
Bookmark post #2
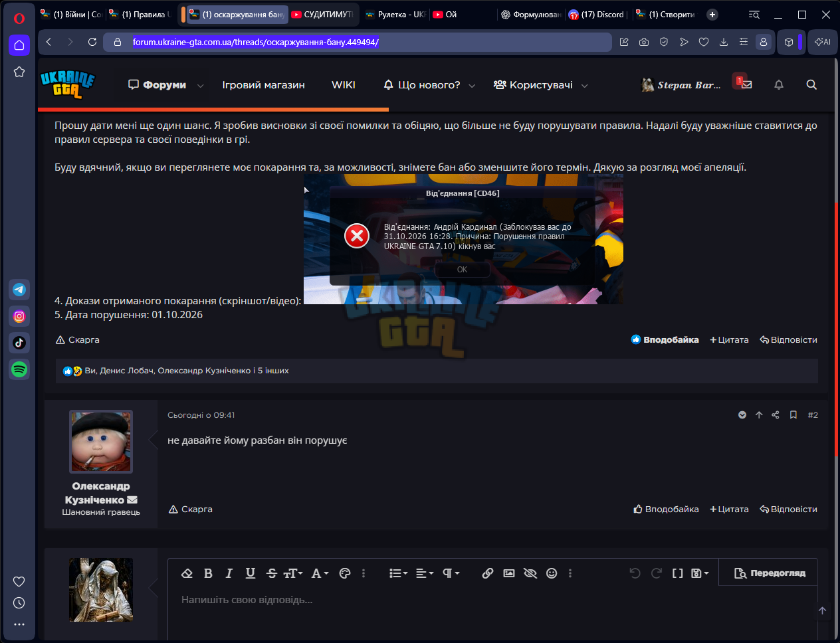[x=793, y=415]
